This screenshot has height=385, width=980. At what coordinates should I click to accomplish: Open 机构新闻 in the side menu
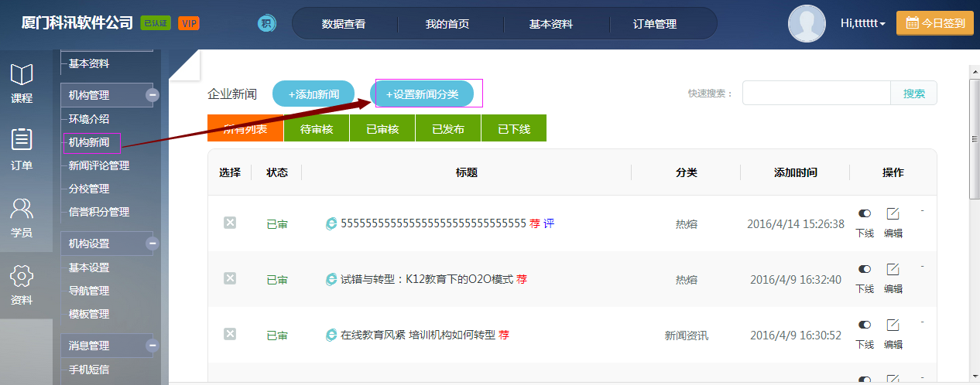(x=89, y=142)
